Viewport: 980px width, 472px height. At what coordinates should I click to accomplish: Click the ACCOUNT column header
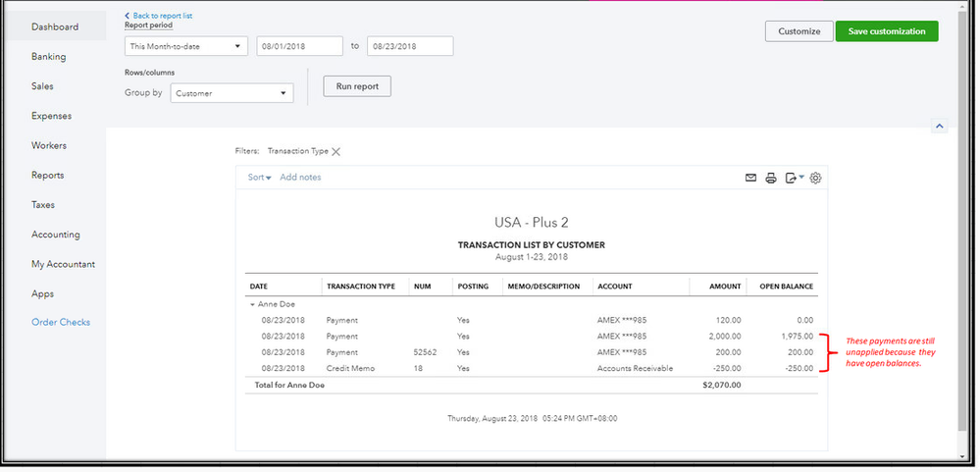point(615,287)
